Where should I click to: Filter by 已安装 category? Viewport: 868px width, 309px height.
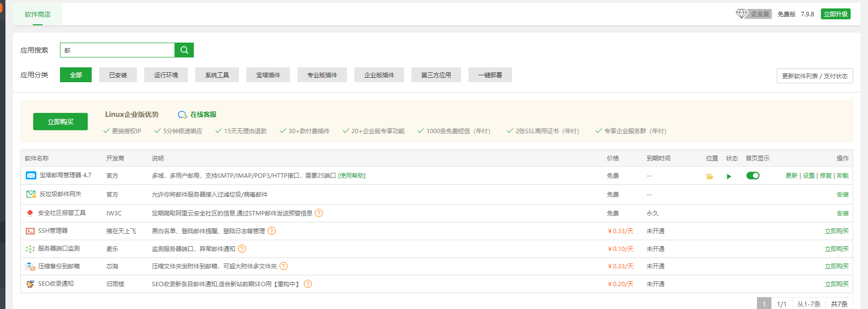118,75
